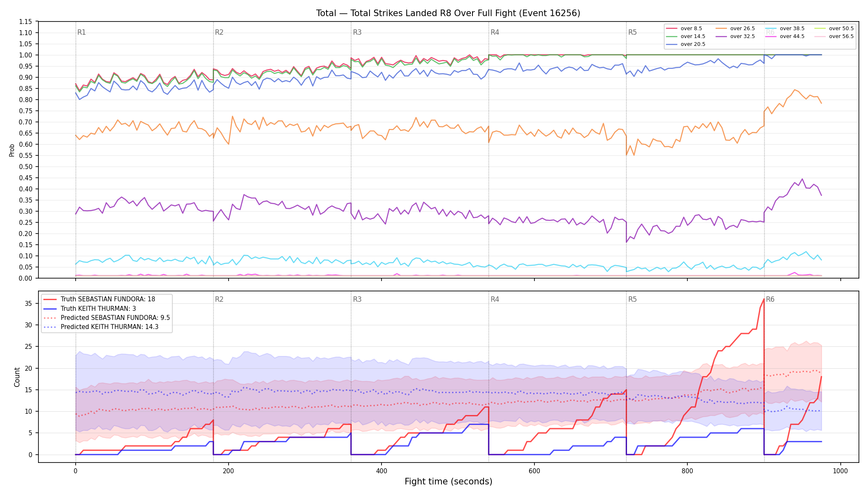Click the R4 label in the count chart
The height and width of the screenshot is (496, 868).
pyautogui.click(x=495, y=299)
